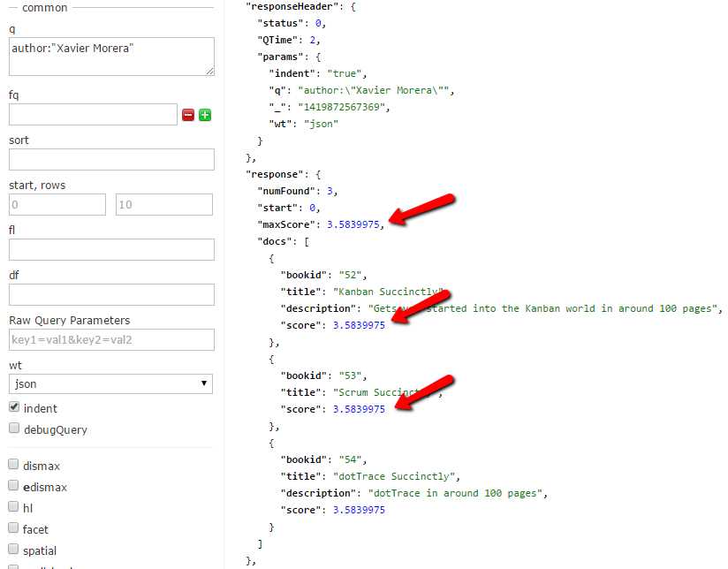This screenshot has height=569, width=728.
Task: Click the Kanban world description text
Action: pos(542,309)
